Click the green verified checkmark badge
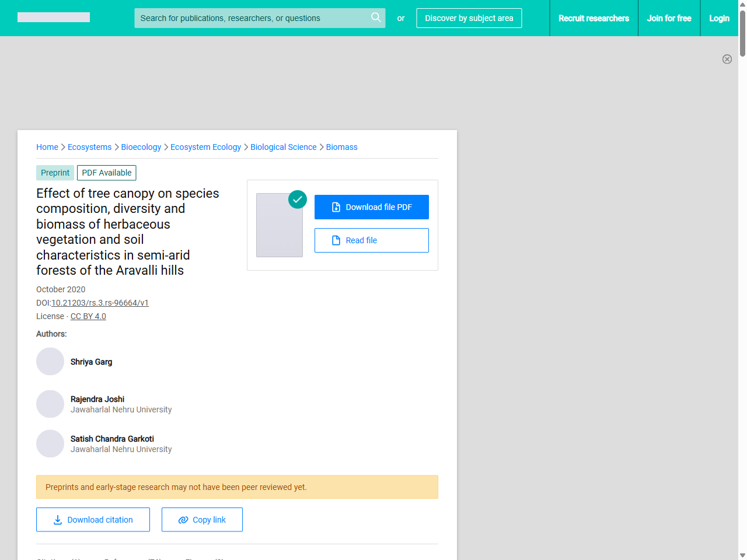 [x=298, y=199]
